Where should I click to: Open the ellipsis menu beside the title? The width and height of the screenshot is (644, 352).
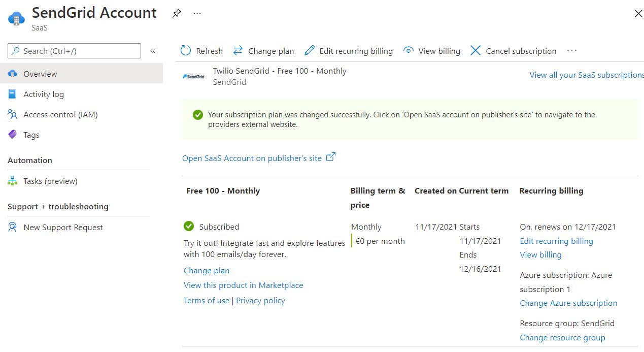[x=197, y=14]
